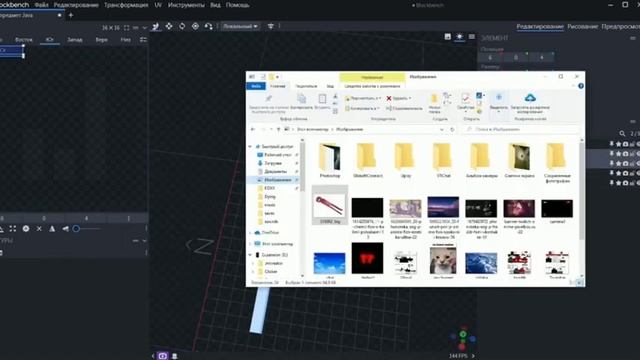Image resolution: width=640 pixels, height=360 pixels.
Task: Open the blue Файл tab in Explorer
Action: pos(256,86)
